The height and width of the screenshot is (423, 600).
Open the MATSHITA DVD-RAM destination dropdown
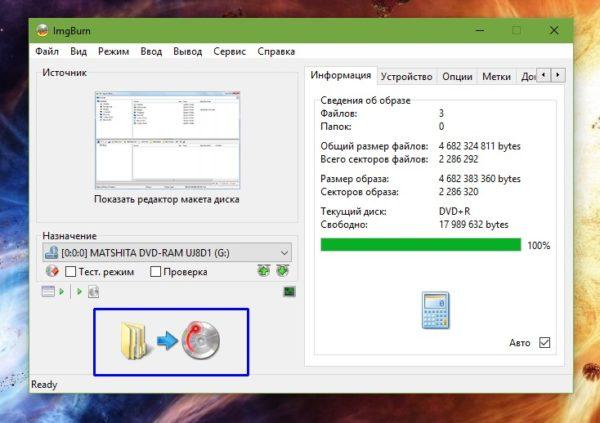[167, 253]
